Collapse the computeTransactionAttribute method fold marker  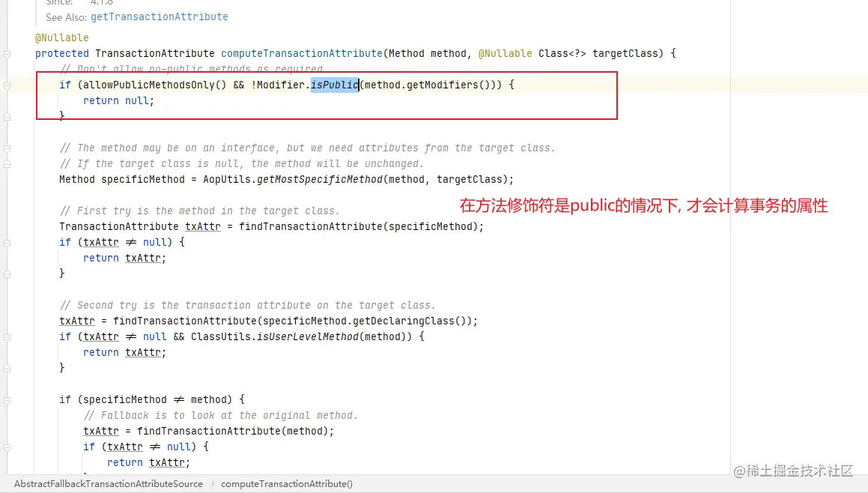pyautogui.click(x=7, y=54)
